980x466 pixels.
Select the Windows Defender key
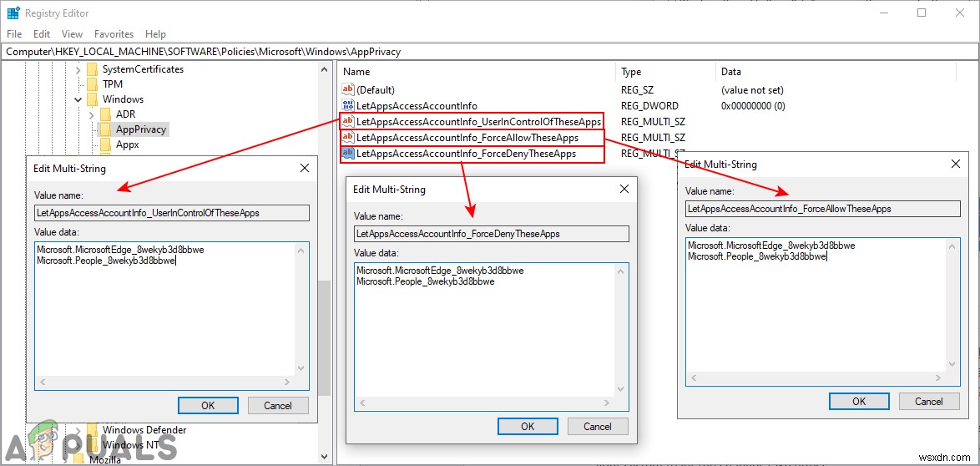pyautogui.click(x=144, y=430)
